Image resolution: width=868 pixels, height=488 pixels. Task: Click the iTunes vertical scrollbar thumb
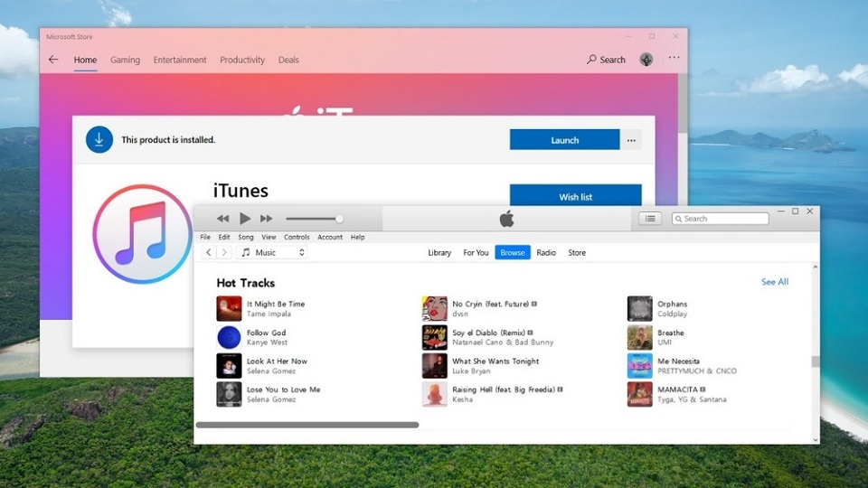(815, 361)
